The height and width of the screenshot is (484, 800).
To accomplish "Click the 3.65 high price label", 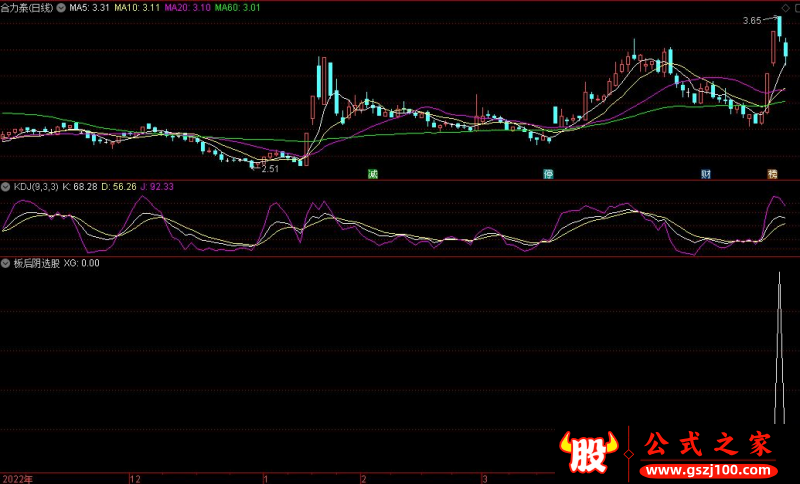I will click(x=751, y=20).
